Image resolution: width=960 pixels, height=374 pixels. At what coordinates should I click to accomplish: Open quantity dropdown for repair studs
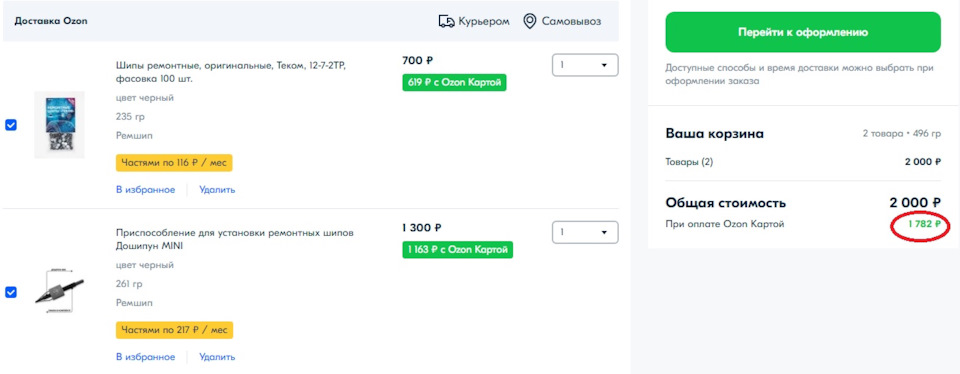(x=585, y=65)
